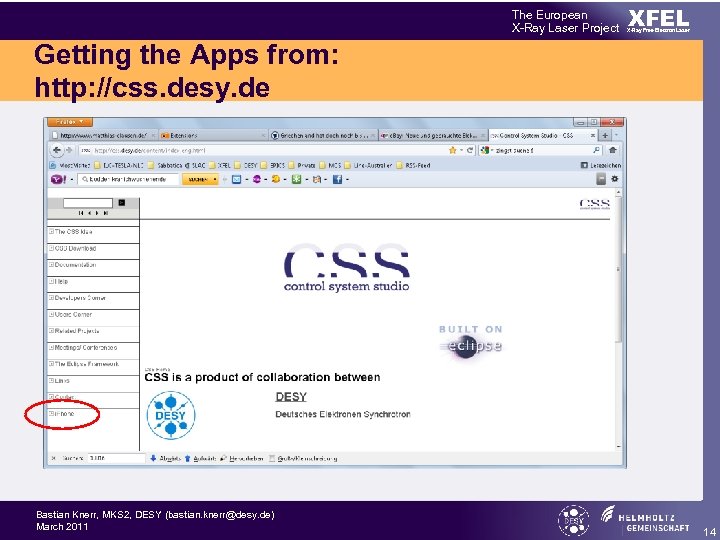Click the CSS site search input field
The width and height of the screenshot is (720, 540).
pos(88,203)
